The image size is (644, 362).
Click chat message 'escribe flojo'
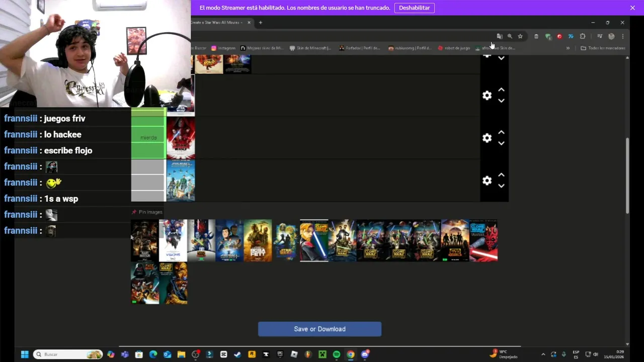coord(68,151)
